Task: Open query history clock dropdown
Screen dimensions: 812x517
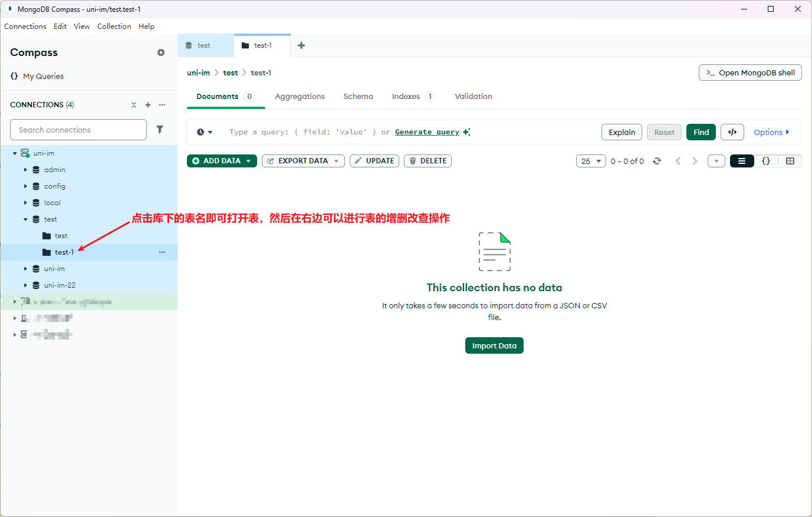Action: click(205, 132)
